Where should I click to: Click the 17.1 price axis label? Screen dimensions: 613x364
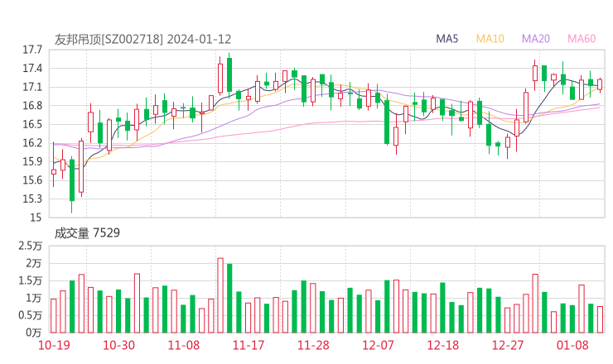tap(32, 87)
